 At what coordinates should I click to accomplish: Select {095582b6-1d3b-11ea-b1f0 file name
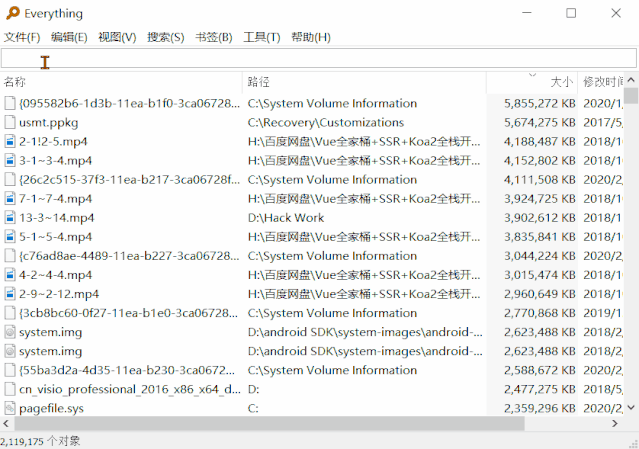coord(130,103)
